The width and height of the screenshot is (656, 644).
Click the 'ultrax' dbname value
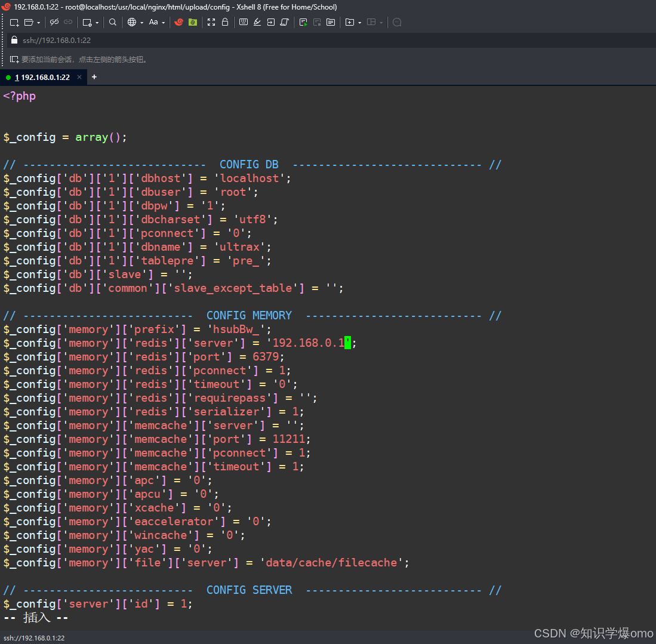tap(240, 247)
